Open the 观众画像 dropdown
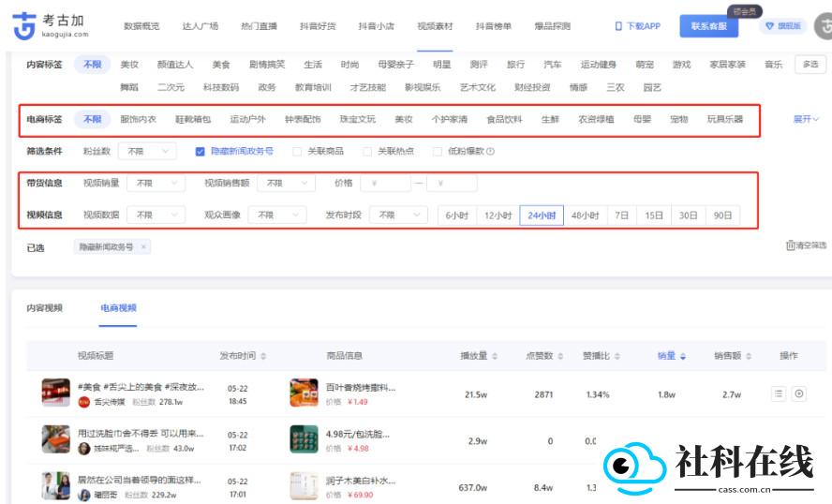This screenshot has height=504, width=832. coord(277,215)
